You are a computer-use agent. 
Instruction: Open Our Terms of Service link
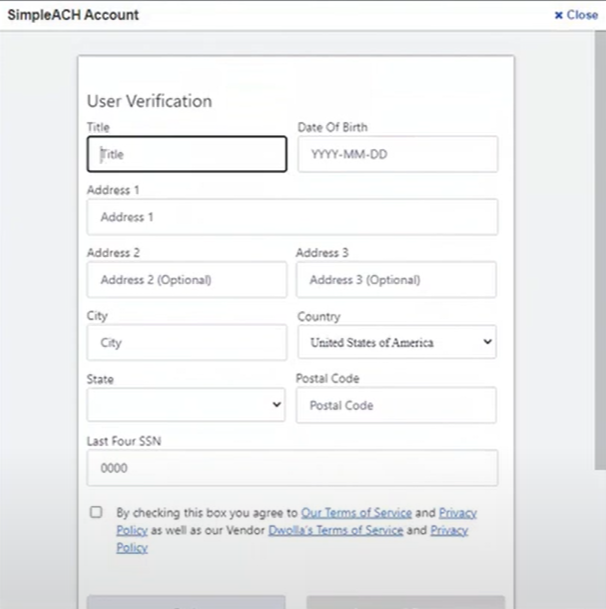pyautogui.click(x=356, y=513)
